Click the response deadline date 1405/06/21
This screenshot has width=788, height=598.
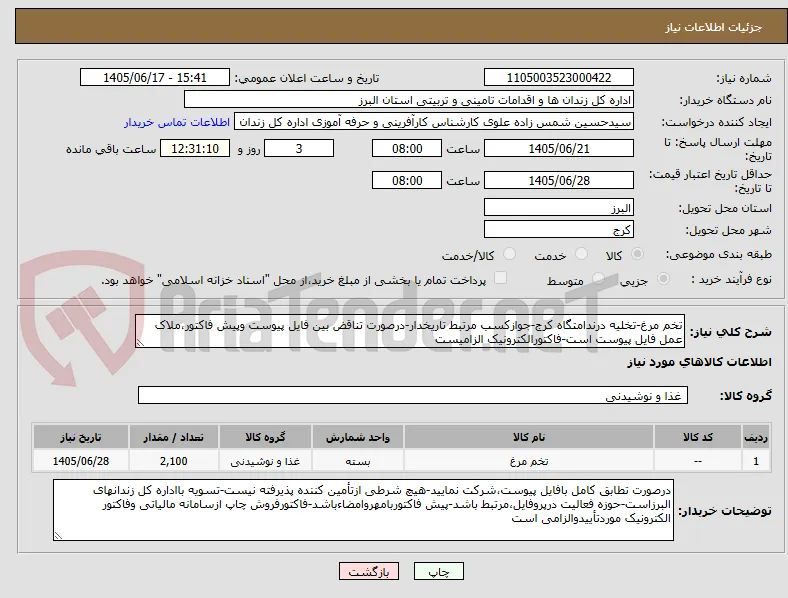click(x=559, y=148)
